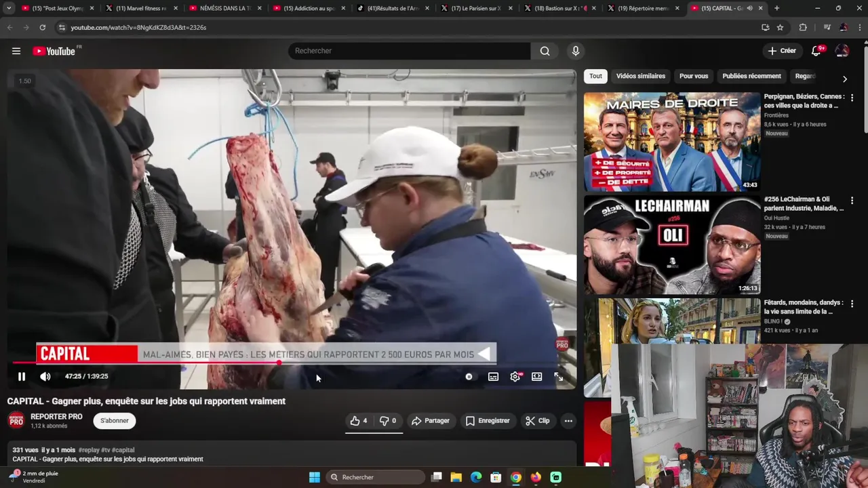Click the magnifier search button
Image resolution: width=868 pixels, height=488 pixels.
click(x=545, y=51)
